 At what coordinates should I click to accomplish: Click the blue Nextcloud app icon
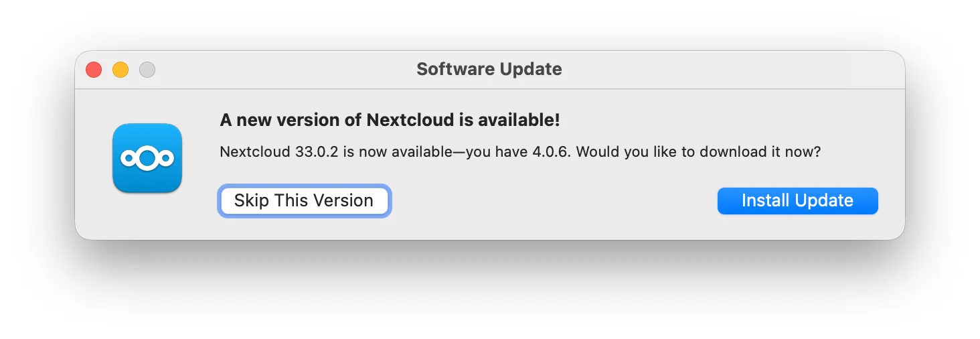point(147,158)
